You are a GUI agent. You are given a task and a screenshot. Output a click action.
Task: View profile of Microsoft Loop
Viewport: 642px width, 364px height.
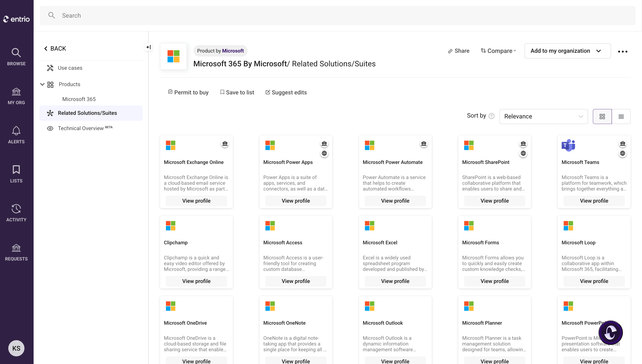(594, 281)
